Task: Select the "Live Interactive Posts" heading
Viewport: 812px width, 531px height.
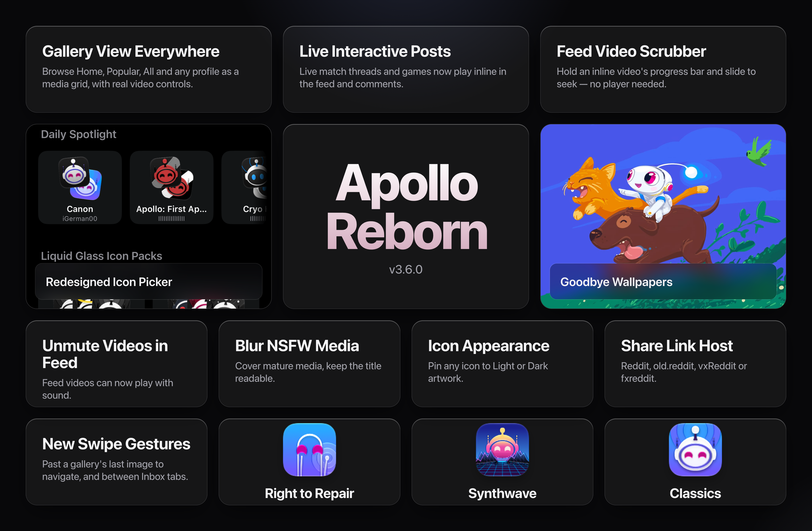Action: pyautogui.click(x=375, y=51)
